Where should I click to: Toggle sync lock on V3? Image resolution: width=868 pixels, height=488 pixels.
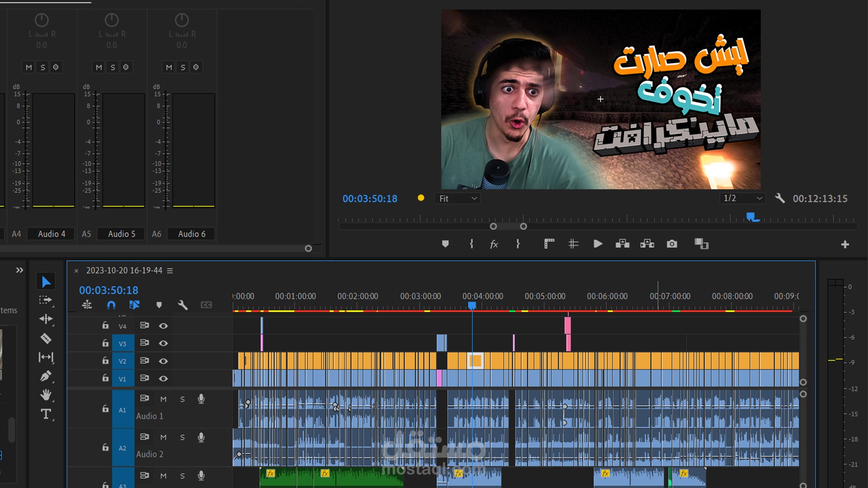pyautogui.click(x=144, y=343)
